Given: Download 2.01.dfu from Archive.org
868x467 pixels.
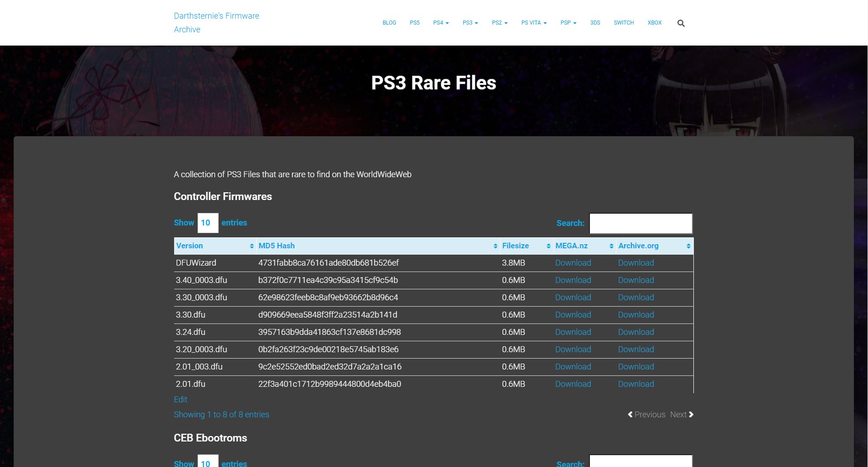Looking at the screenshot, I should [x=636, y=384].
